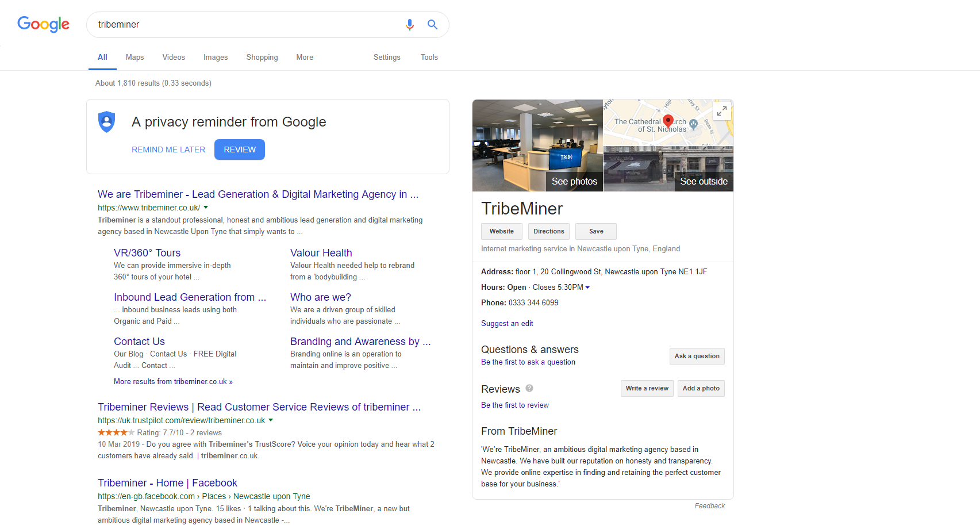Open dropdown arrow beside tribeminer.co.uk URL

pos(206,208)
